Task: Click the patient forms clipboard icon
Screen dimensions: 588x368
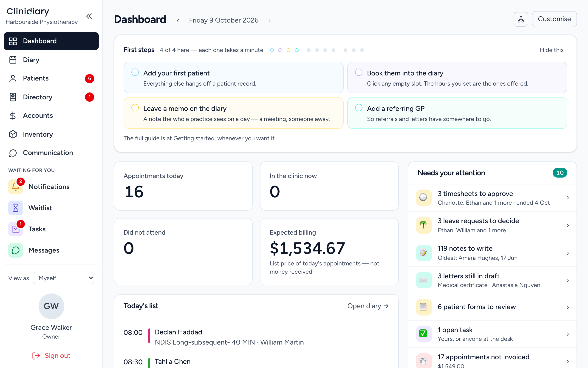Action: click(x=424, y=307)
